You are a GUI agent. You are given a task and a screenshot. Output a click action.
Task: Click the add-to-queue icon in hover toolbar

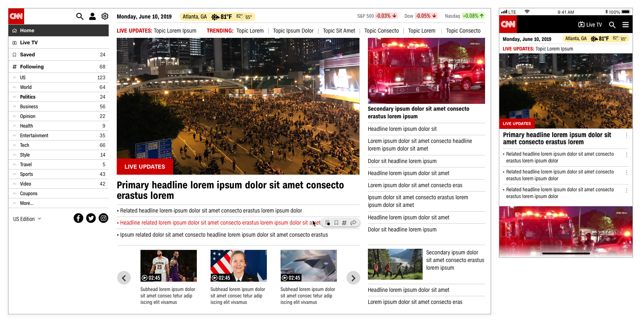[x=328, y=223]
